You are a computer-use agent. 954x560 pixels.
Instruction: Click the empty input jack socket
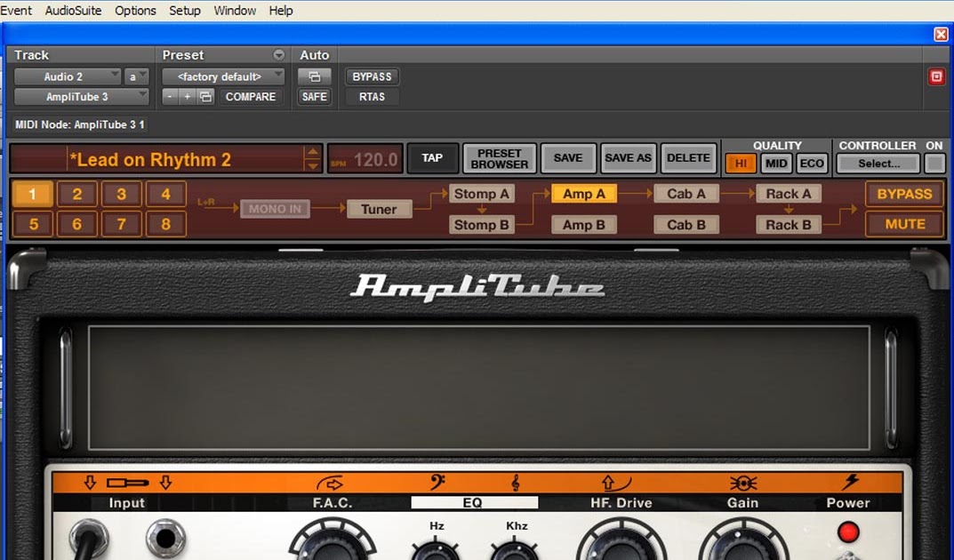point(165,538)
